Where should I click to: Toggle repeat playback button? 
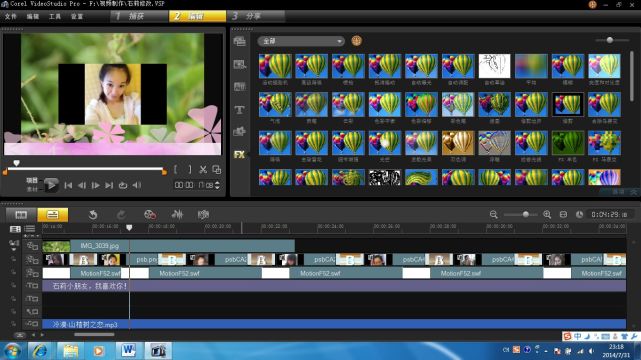tap(123, 185)
